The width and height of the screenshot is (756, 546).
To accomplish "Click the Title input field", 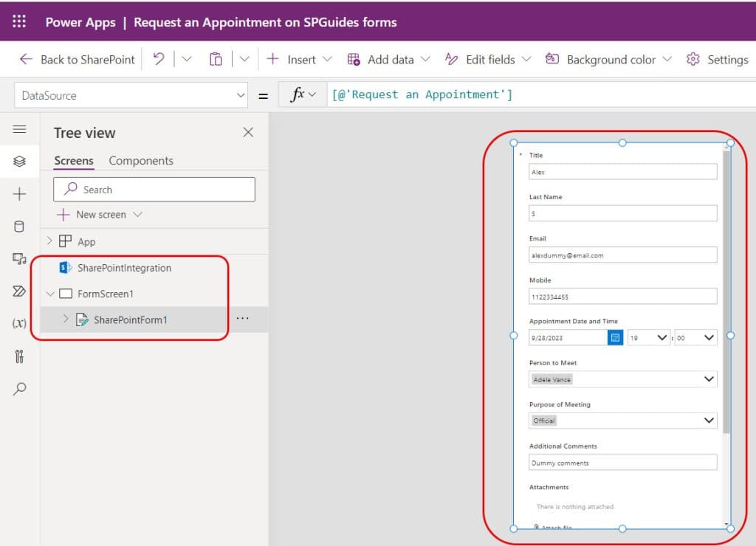I will point(622,172).
